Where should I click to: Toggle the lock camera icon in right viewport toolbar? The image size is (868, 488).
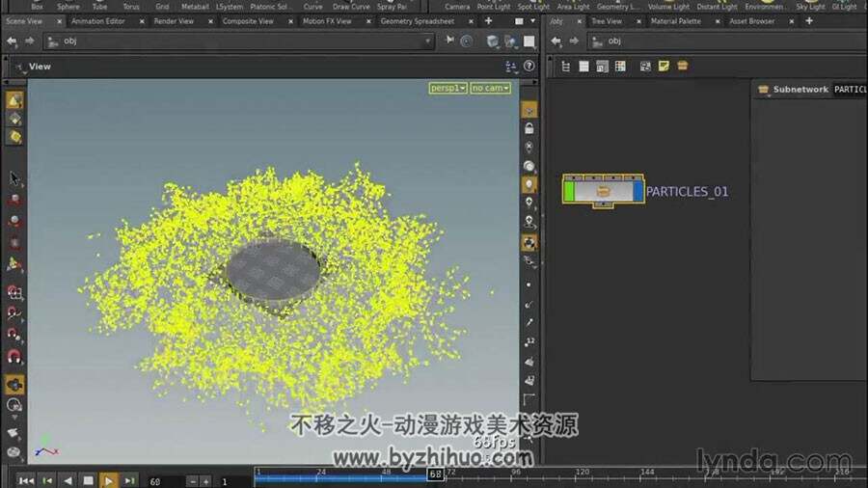[x=529, y=128]
